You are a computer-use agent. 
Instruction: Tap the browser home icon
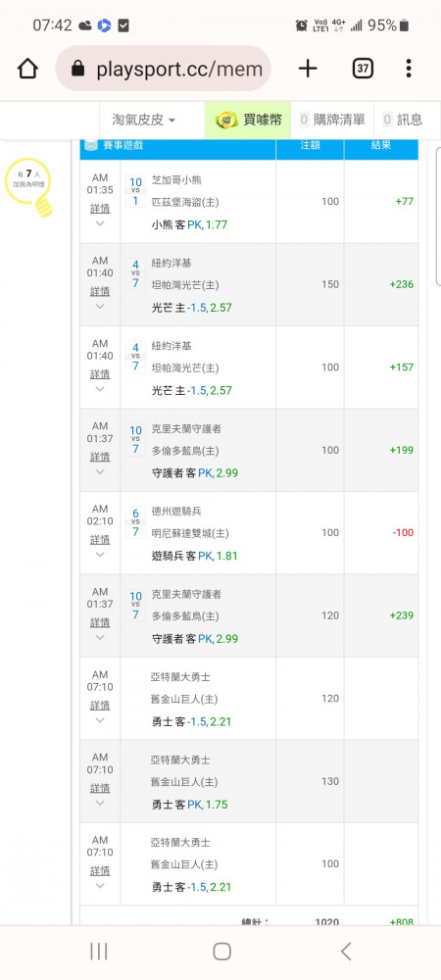27,69
